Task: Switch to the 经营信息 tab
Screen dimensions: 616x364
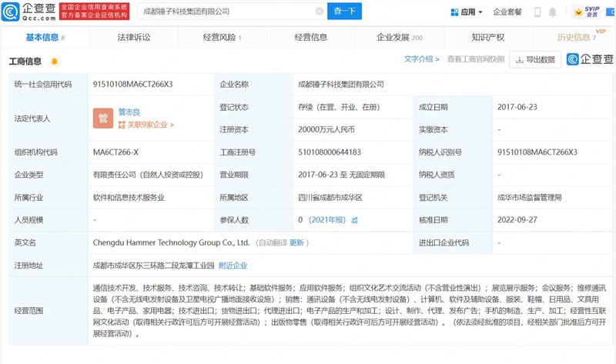Action: click(x=311, y=37)
